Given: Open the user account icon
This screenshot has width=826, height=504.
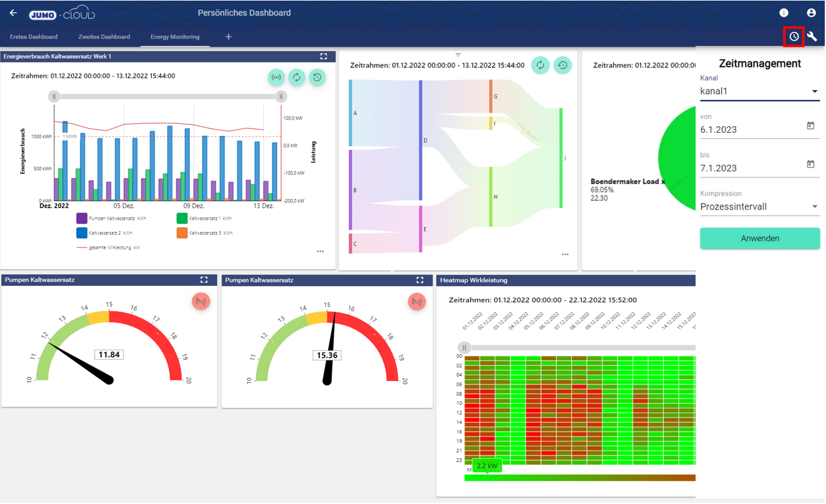Looking at the screenshot, I should click(x=811, y=13).
